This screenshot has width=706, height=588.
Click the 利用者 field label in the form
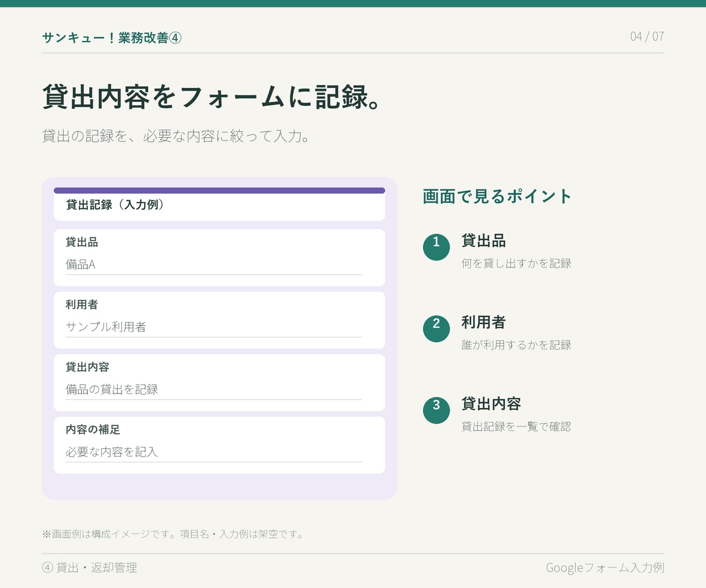click(x=82, y=305)
